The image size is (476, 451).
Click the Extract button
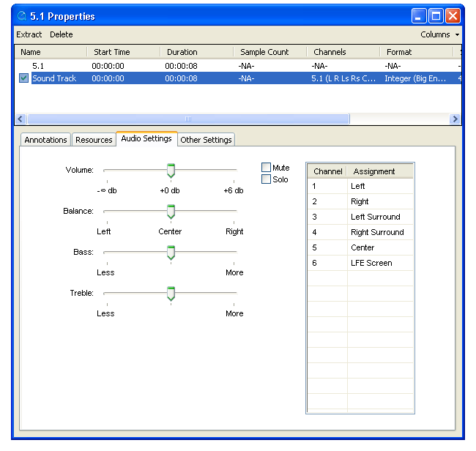(x=29, y=34)
